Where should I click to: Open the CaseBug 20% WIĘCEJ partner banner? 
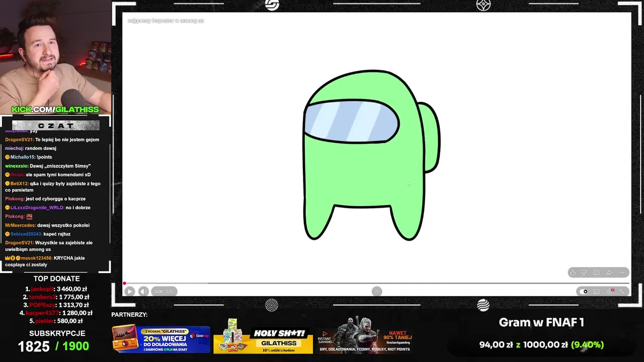(x=161, y=339)
